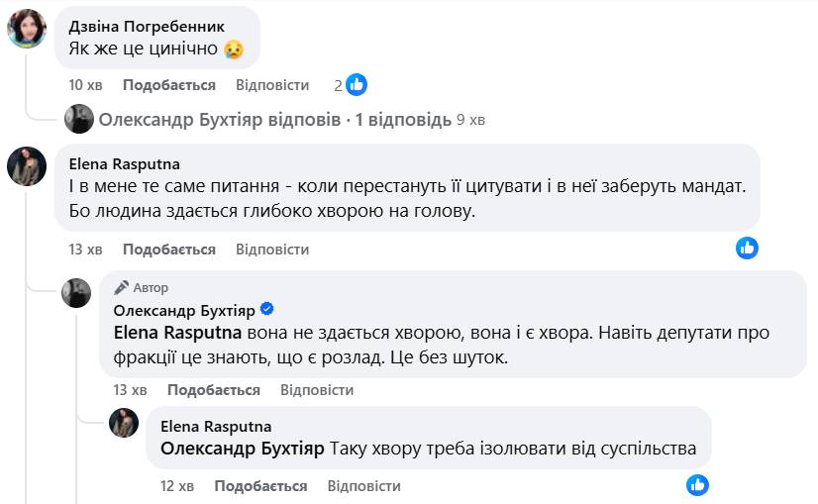Open Elena Rasputna's avatar on top comment
Screen dimensions: 818x504
coord(27,166)
